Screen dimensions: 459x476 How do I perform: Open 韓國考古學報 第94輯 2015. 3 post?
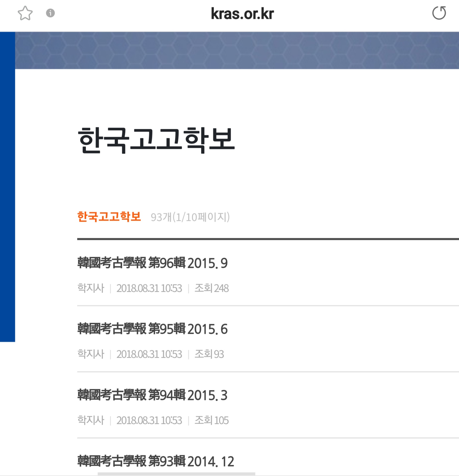tap(153, 395)
